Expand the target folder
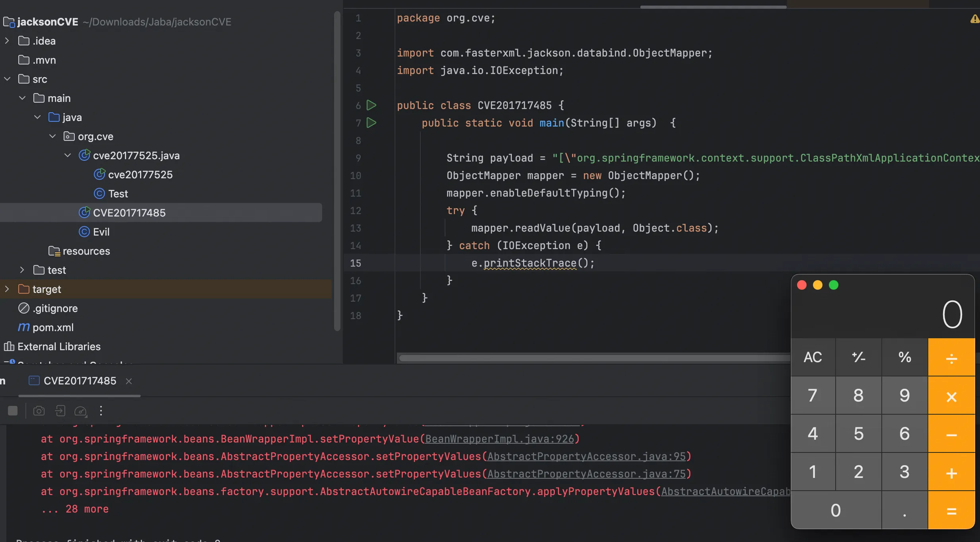Screen dimensions: 980x542 [7, 289]
